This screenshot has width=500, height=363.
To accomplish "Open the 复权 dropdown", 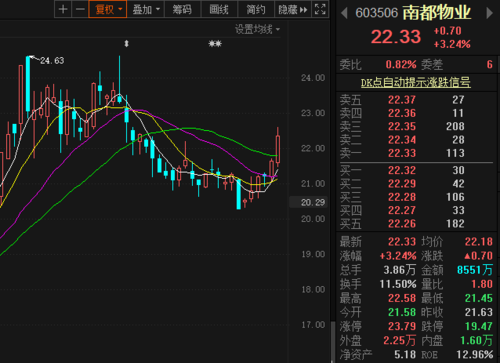I will (108, 9).
